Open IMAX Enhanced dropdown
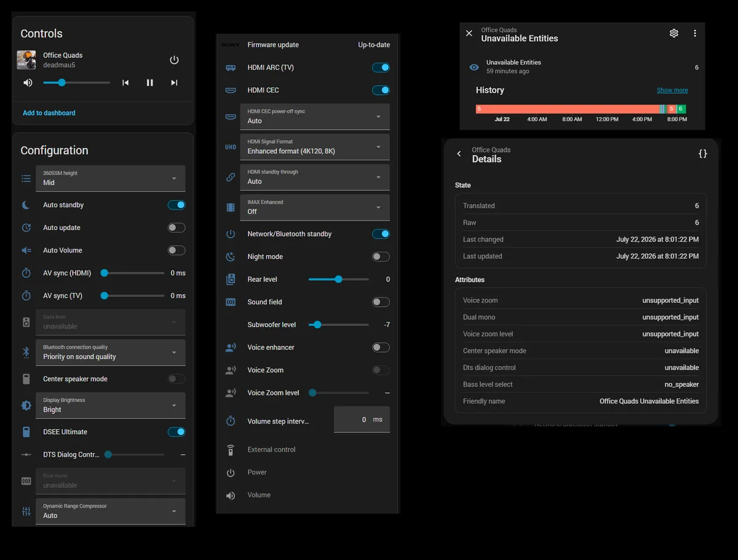Viewport: 738px width, 560px height. 315,207
